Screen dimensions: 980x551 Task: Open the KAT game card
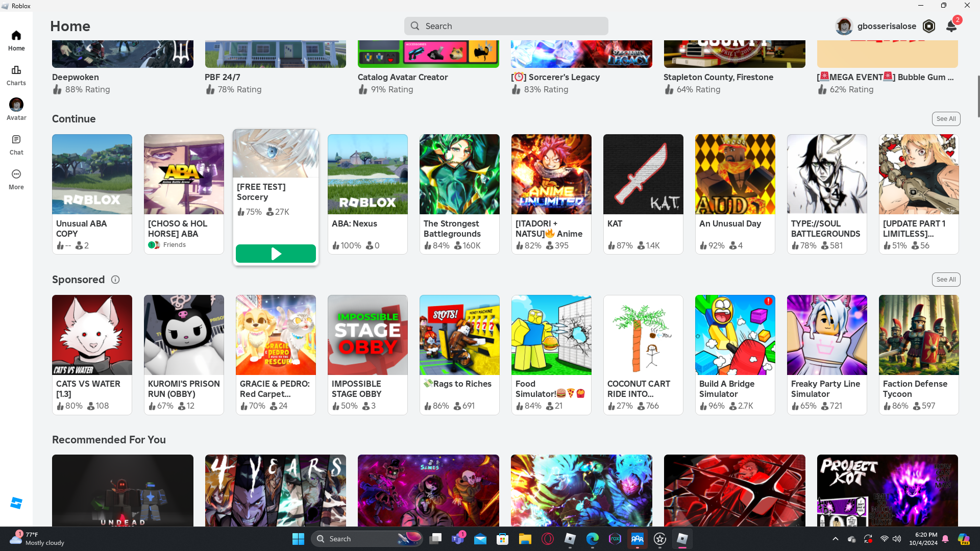click(x=643, y=194)
